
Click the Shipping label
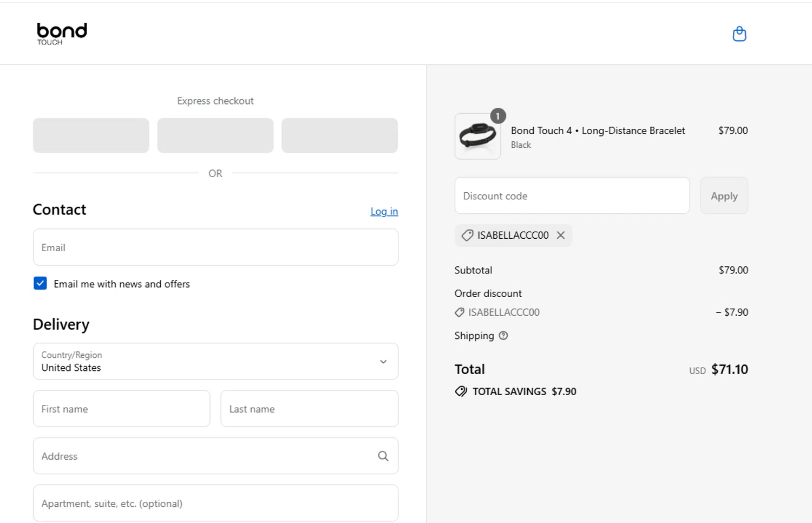474,336
